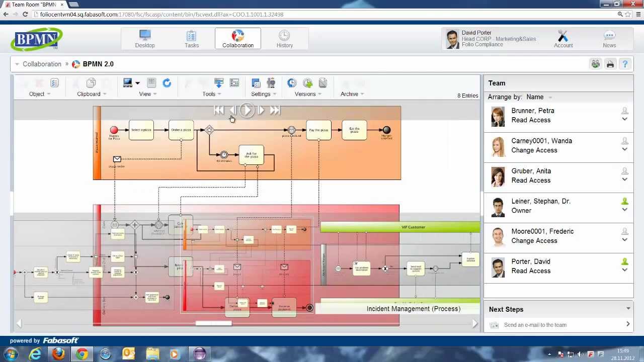Select the Collaboration tab
This screenshot has width=644, height=362.
click(x=238, y=39)
